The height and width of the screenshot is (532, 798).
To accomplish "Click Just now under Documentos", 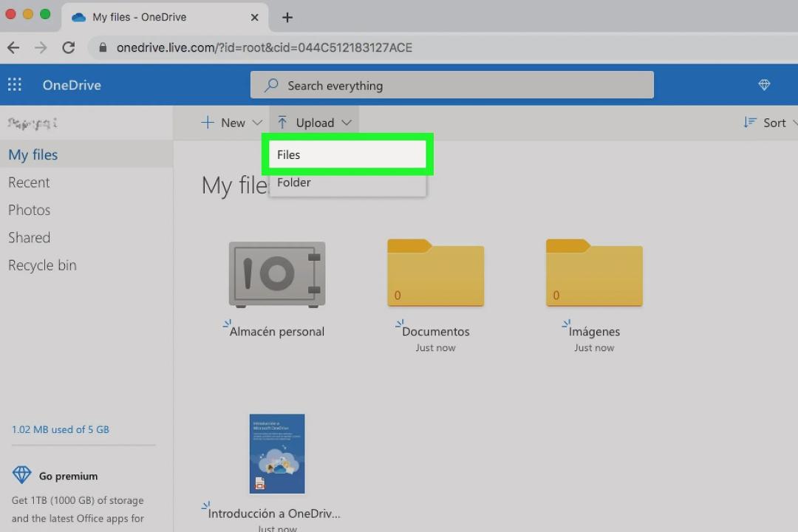I will click(x=436, y=348).
